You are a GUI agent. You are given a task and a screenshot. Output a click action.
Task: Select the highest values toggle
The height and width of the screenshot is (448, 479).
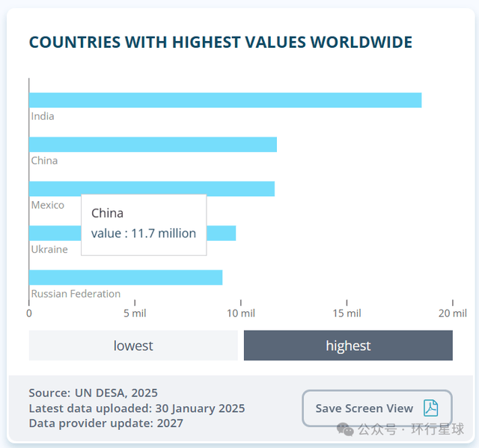pos(348,346)
